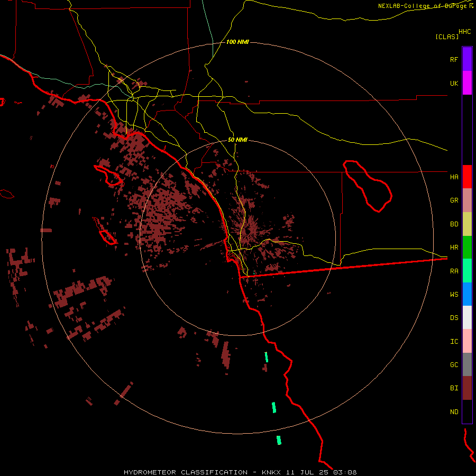This screenshot has width=476, height=476.
Task: Click the BD legend label
Action: 454,224
